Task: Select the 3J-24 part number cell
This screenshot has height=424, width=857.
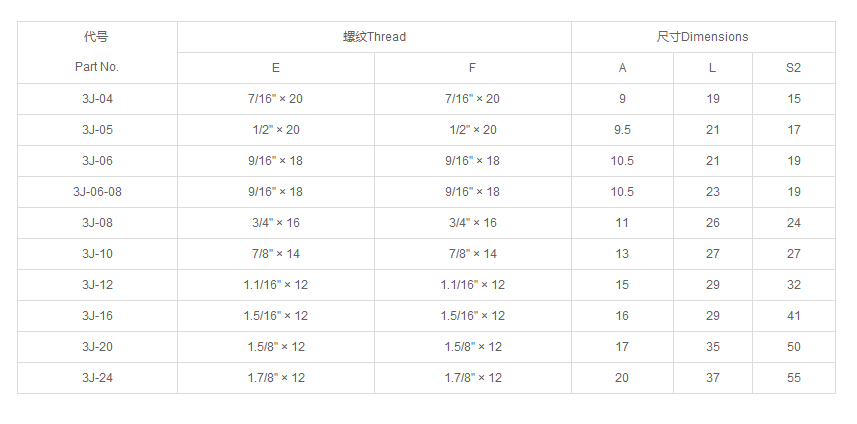Action: pyautogui.click(x=97, y=378)
